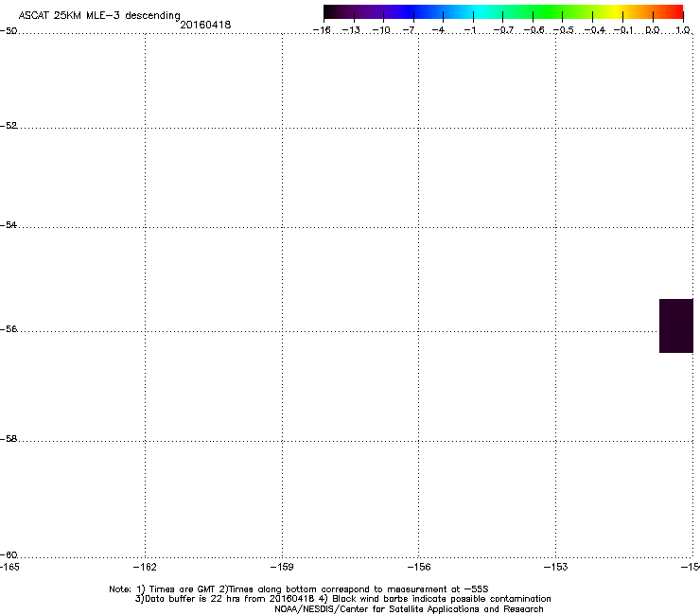The image size is (700, 615).
Task: Click the -50 latitude axis label
Action: coord(9,31)
